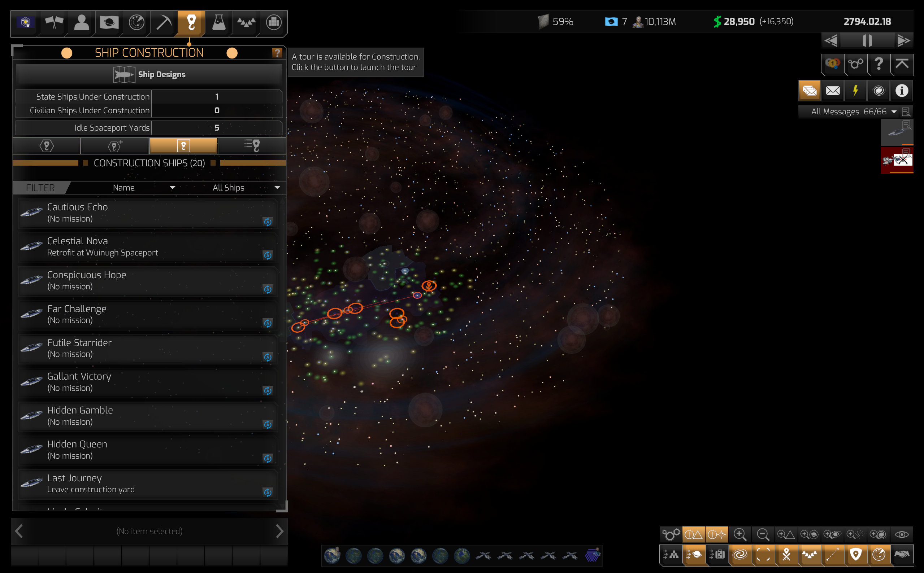Toggle the galaxy spiral map overlay
The image size is (924, 573).
pyautogui.click(x=740, y=555)
